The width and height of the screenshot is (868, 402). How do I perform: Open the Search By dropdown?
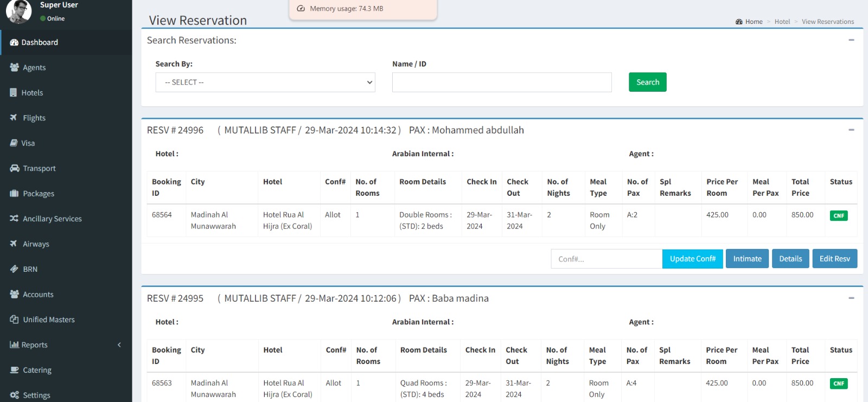pyautogui.click(x=265, y=82)
